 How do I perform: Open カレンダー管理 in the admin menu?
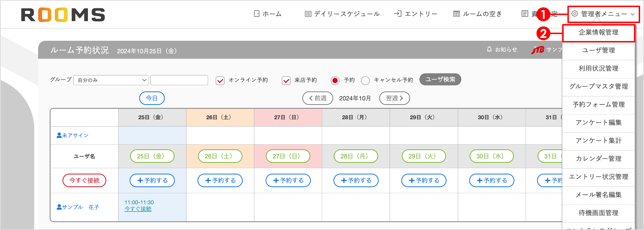pos(598,158)
